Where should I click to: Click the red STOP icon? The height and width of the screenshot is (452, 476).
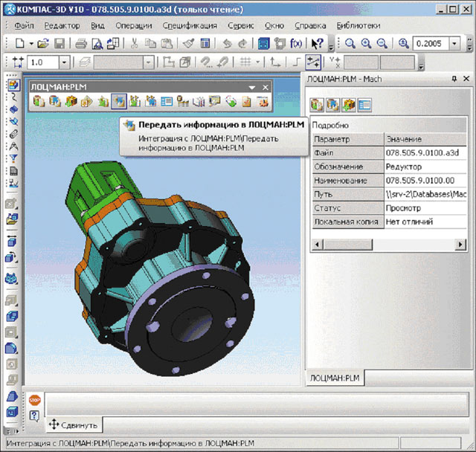click(x=35, y=400)
